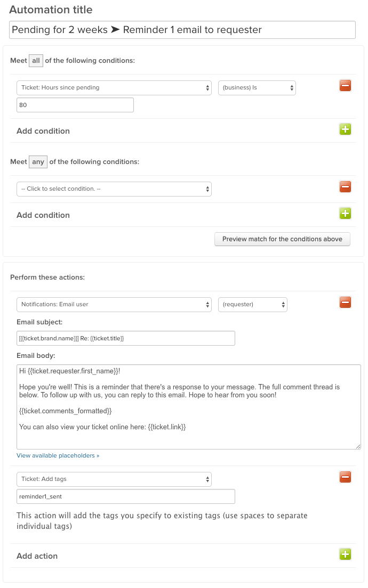Click the Automation title text field

point(182,30)
